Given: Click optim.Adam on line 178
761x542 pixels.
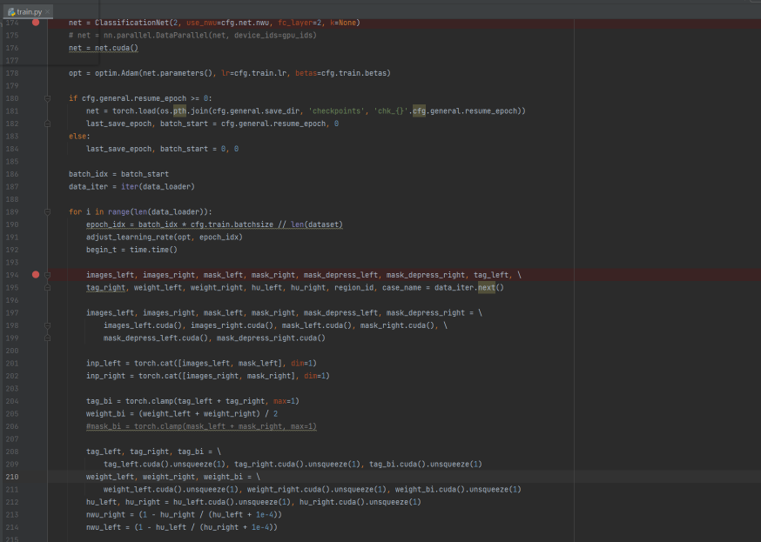Looking at the screenshot, I should point(116,73).
